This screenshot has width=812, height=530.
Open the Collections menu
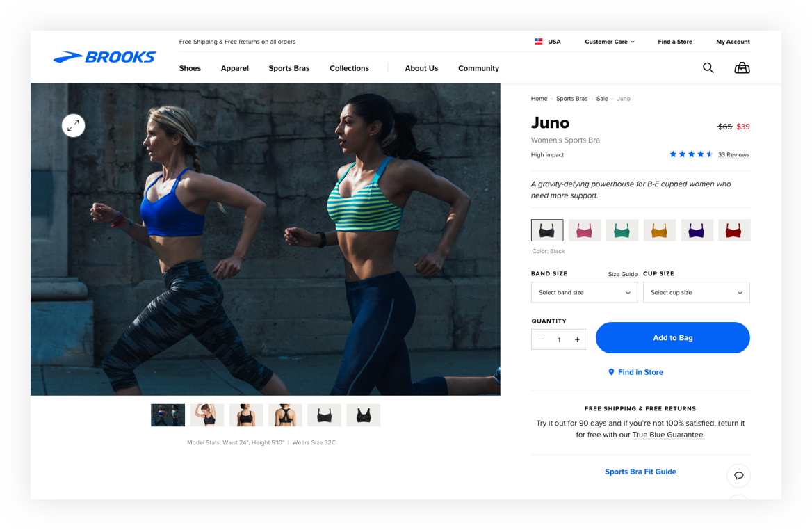349,68
